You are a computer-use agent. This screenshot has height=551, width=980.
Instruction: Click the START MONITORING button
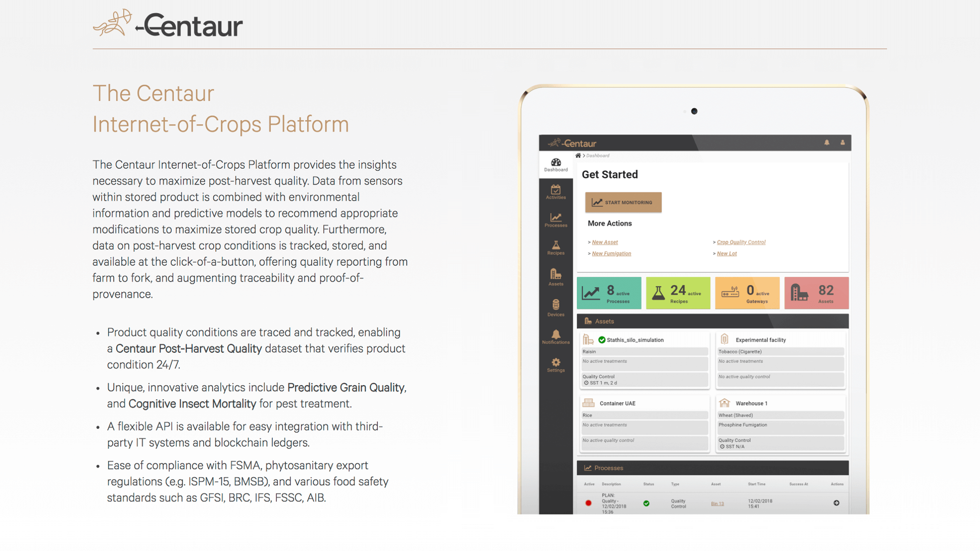tap(622, 201)
